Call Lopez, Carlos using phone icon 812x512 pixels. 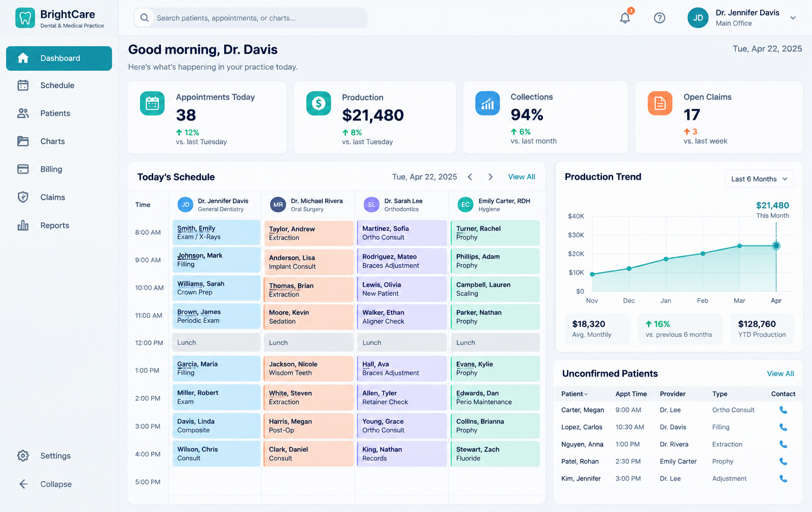[x=783, y=427]
